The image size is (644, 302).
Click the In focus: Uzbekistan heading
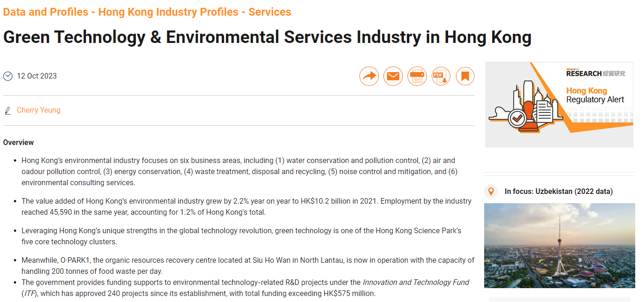pos(559,191)
